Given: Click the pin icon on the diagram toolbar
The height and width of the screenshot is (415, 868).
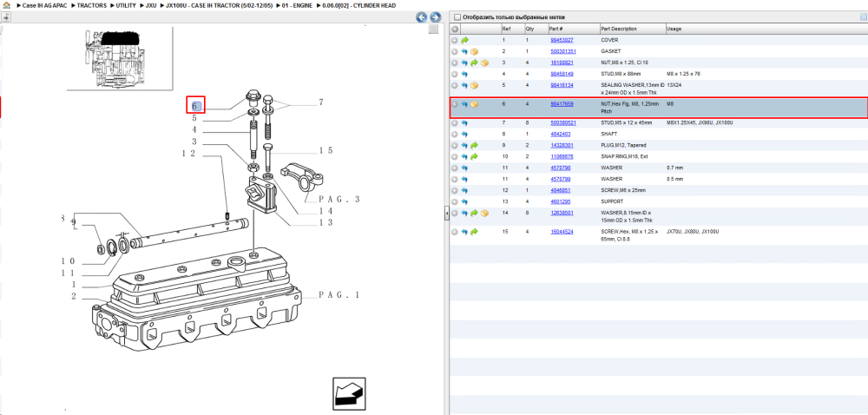Looking at the screenshot, I should 7,17.
